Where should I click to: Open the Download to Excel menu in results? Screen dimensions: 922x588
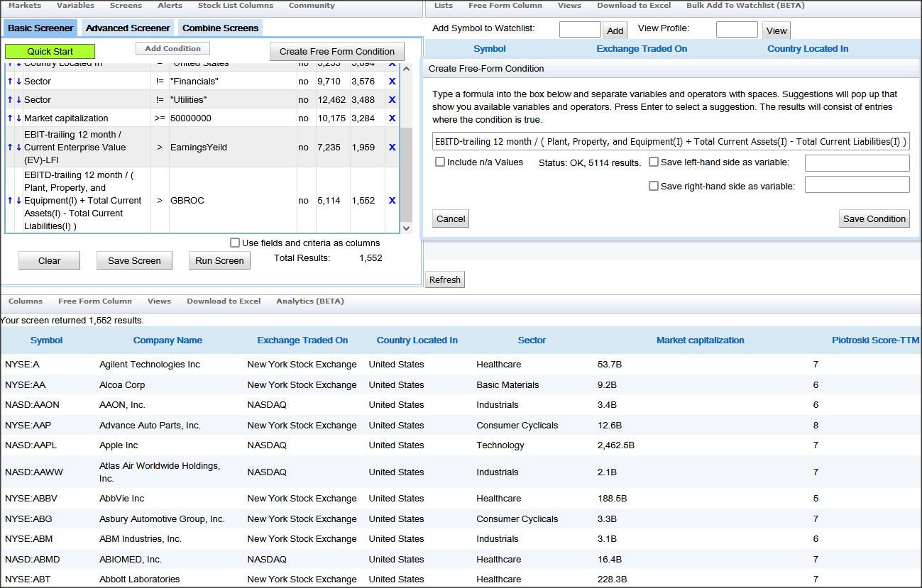click(224, 301)
